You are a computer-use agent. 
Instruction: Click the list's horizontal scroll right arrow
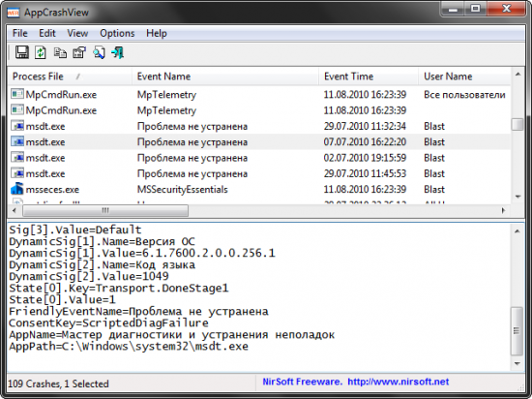click(504, 210)
